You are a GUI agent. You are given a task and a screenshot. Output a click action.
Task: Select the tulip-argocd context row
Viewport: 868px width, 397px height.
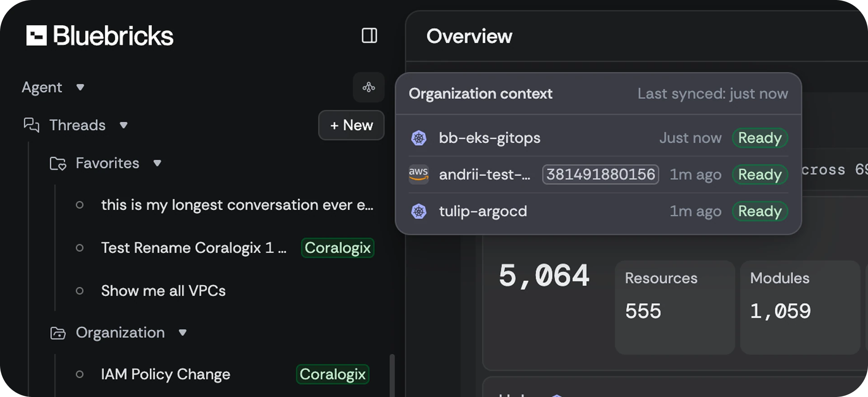point(599,211)
